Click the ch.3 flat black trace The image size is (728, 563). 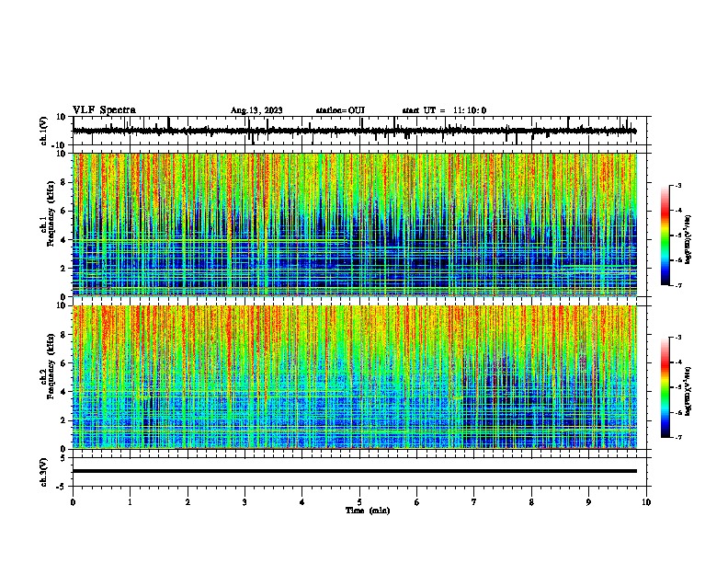(355, 471)
